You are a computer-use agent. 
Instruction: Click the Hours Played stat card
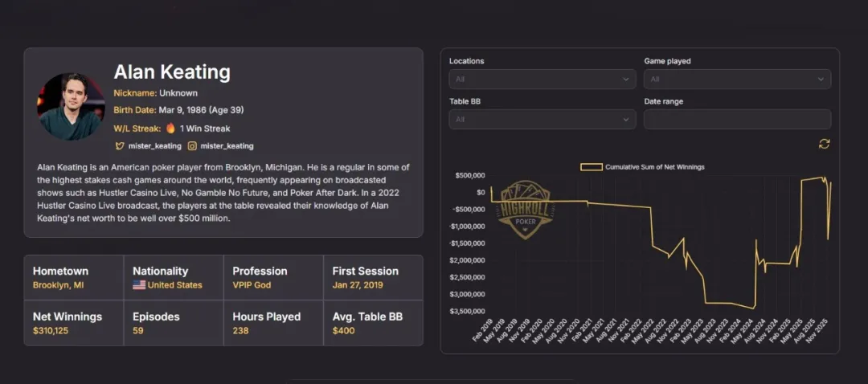(x=273, y=323)
